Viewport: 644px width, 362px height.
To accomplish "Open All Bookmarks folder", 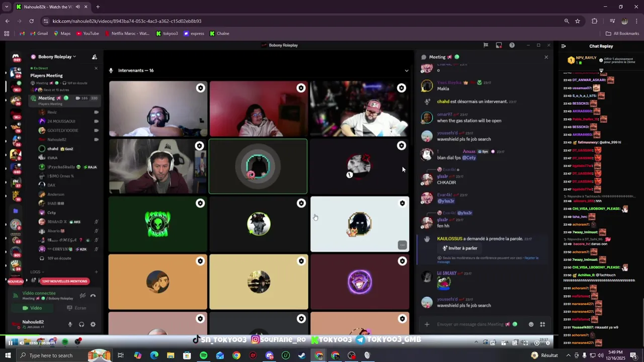I will click(x=622, y=34).
